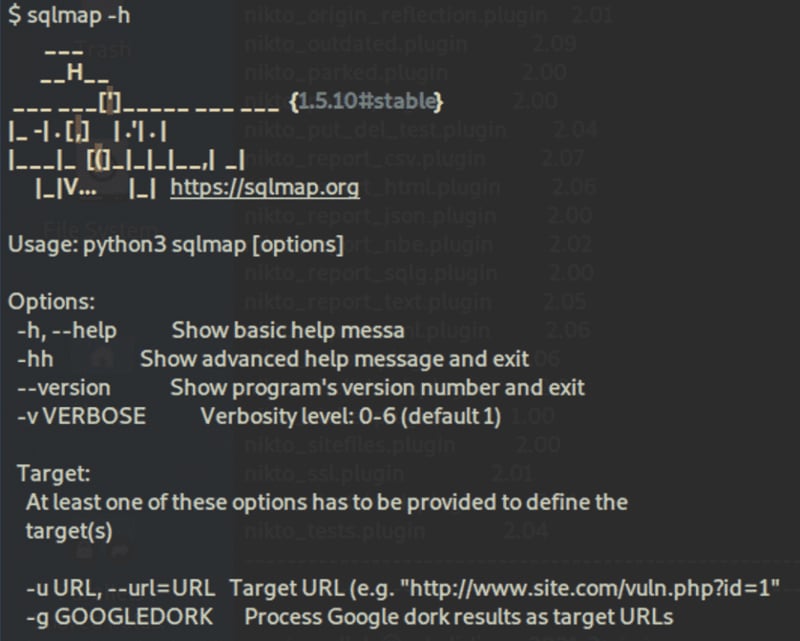800x641 pixels.
Task: Click the 'Verbosity level: 0-6' description
Action: click(x=350, y=416)
